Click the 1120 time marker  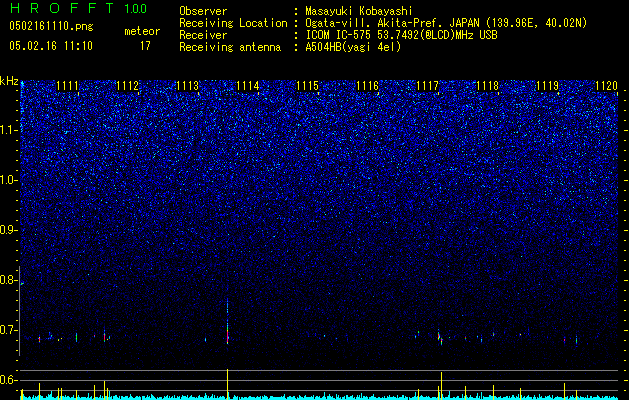pyautogui.click(x=607, y=86)
